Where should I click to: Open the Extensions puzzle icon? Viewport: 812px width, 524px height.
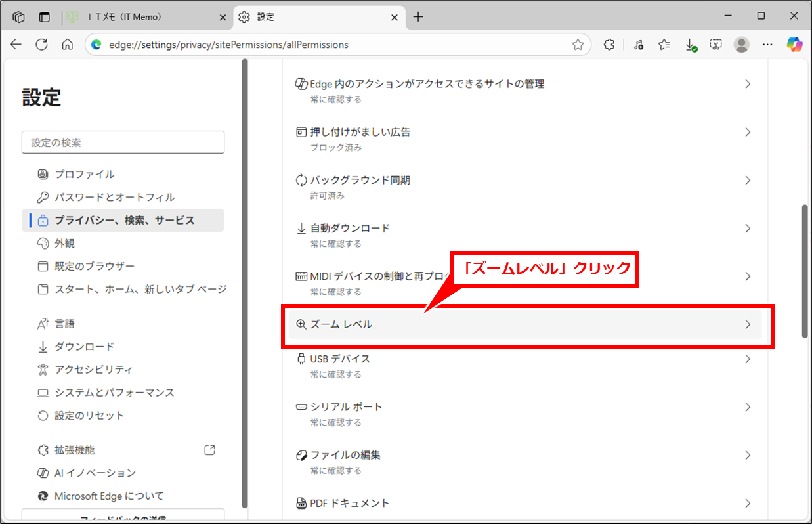tap(609, 45)
